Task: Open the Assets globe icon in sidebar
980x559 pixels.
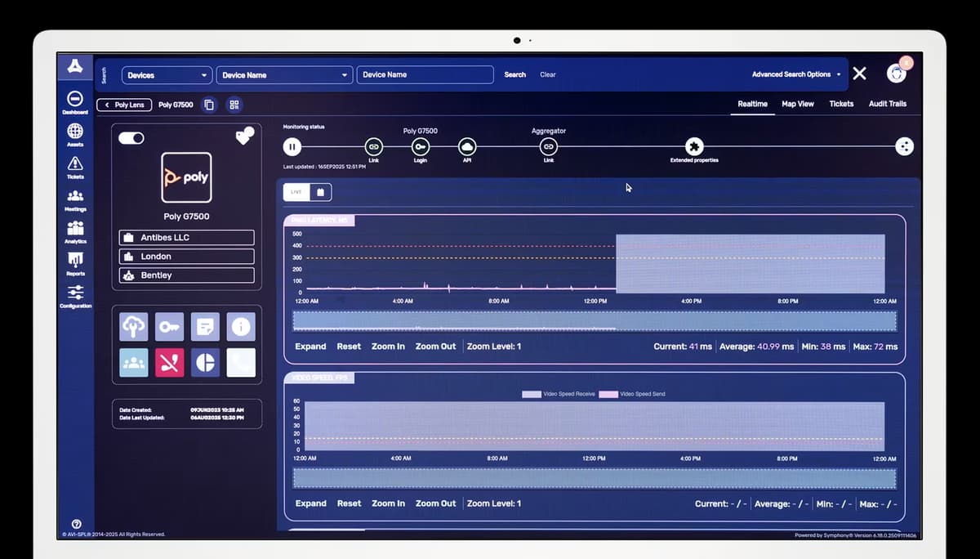Action: click(74, 132)
